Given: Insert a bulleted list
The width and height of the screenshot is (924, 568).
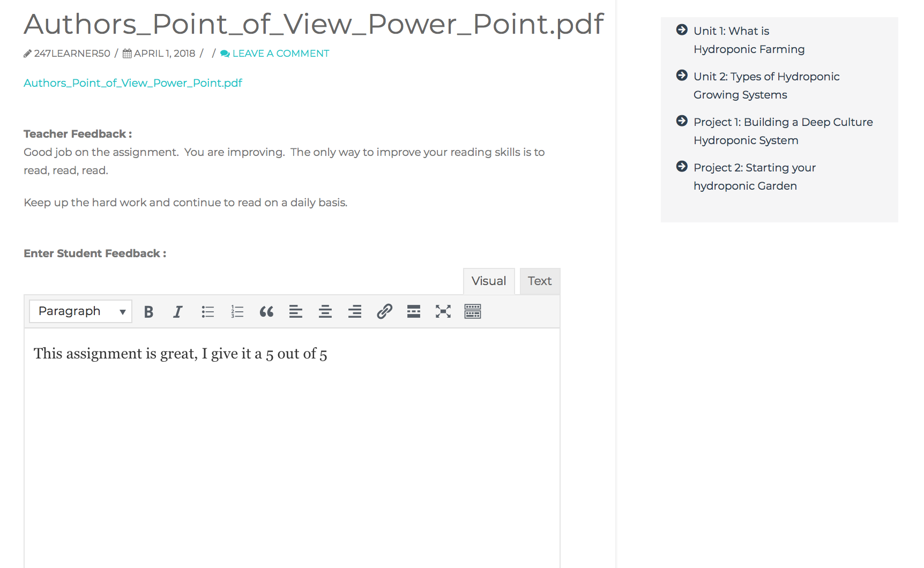Looking at the screenshot, I should 207,312.
